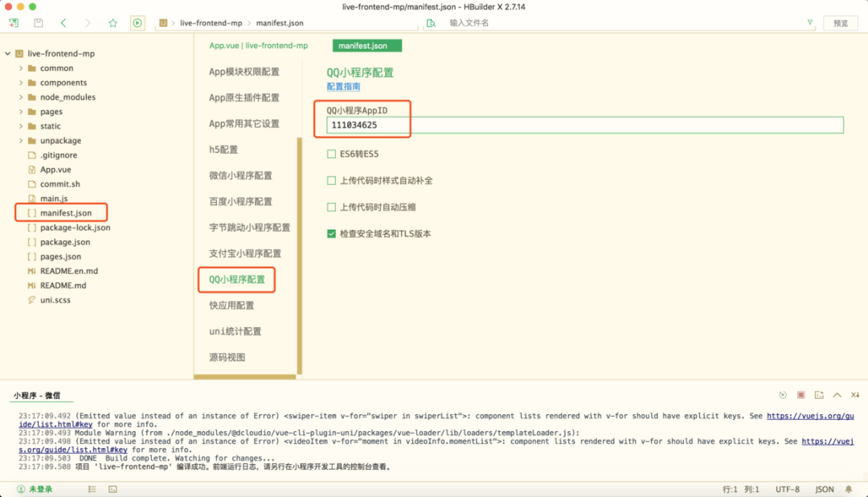
Task: Click the 未登录 login status text
Action: (41, 489)
